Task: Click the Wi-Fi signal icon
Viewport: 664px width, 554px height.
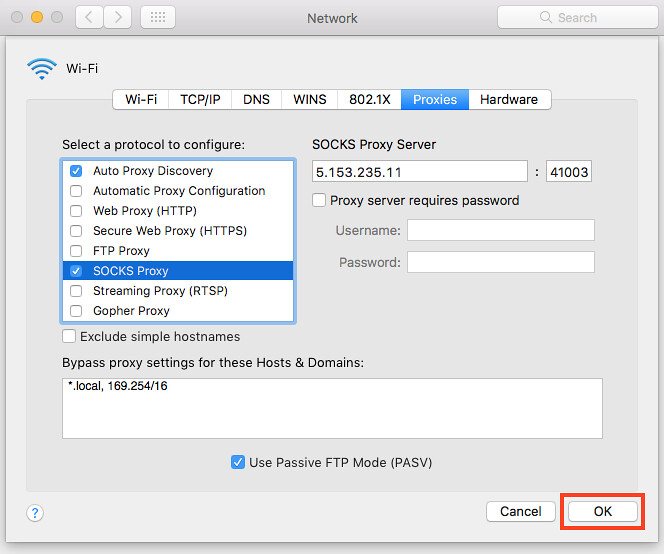Action: pos(42,69)
